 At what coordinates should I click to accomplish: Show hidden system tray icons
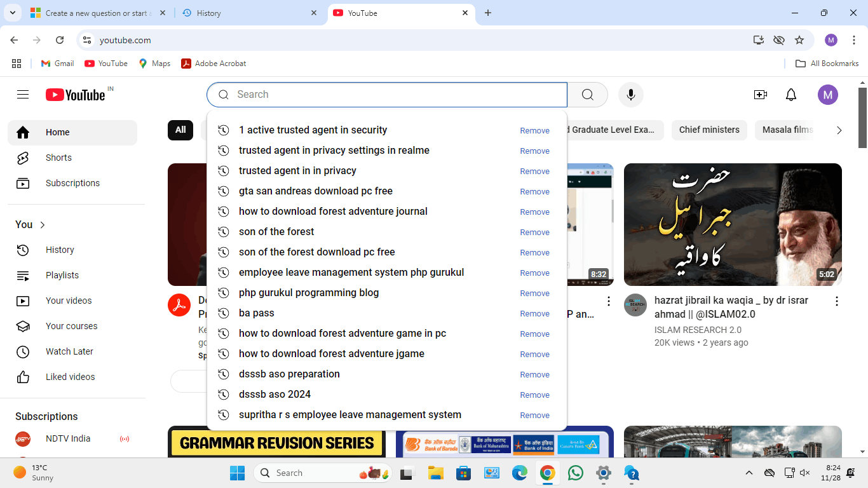coord(749,473)
